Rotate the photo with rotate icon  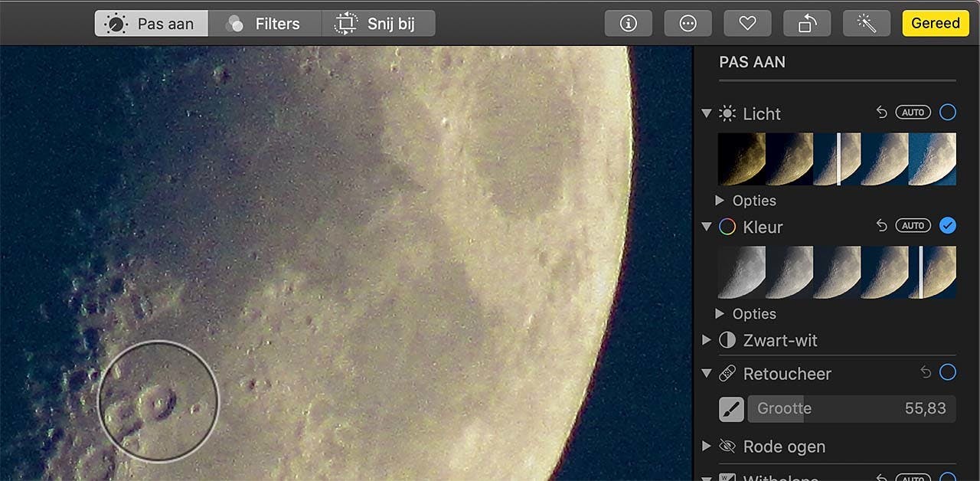coord(807,24)
